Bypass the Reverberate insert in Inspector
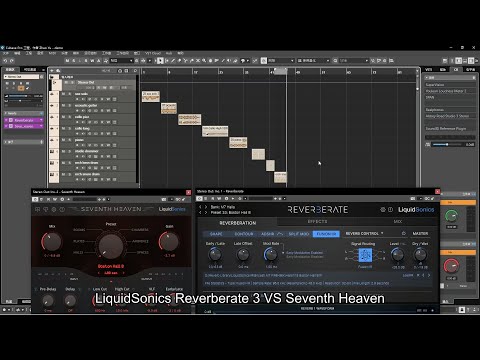The image size is (480, 360). pos(6,120)
